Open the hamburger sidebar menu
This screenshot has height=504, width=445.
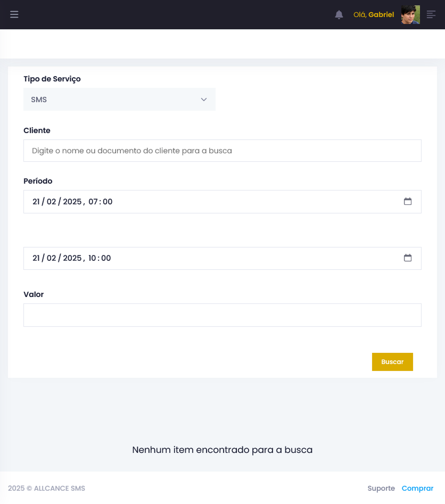click(14, 14)
